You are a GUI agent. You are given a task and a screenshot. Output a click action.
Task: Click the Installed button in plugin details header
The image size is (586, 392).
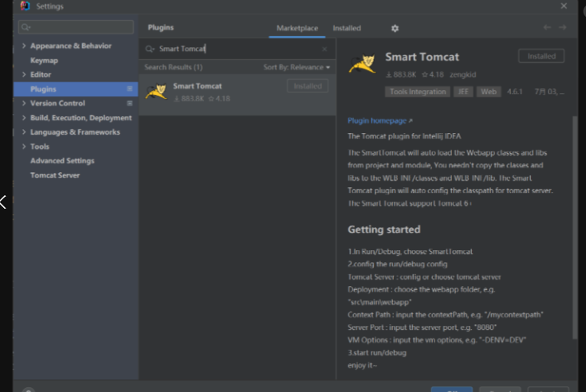541,56
